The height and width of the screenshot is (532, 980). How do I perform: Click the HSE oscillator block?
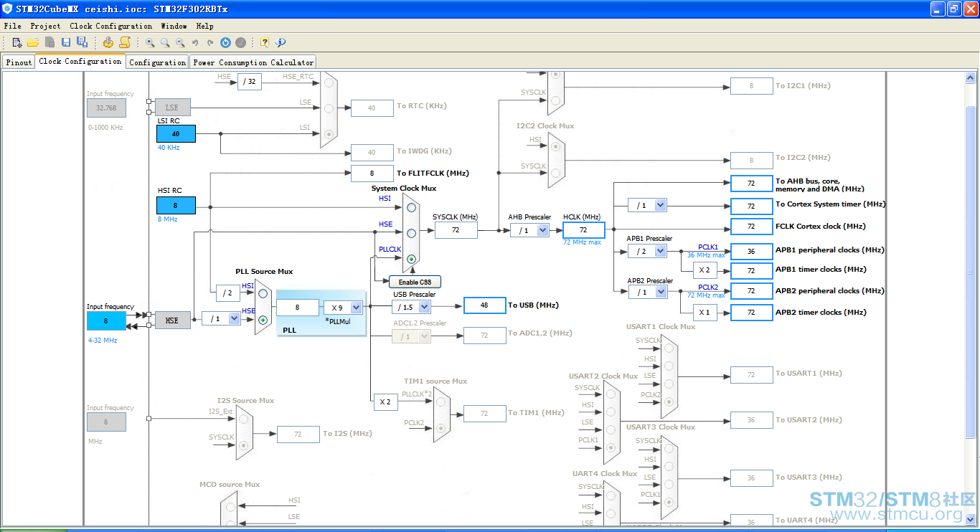[172, 320]
